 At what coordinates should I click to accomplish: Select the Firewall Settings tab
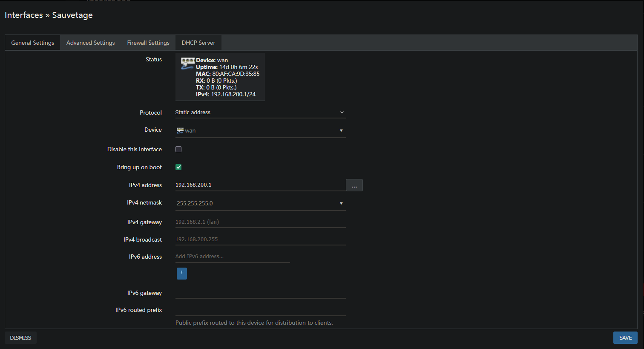tap(148, 42)
